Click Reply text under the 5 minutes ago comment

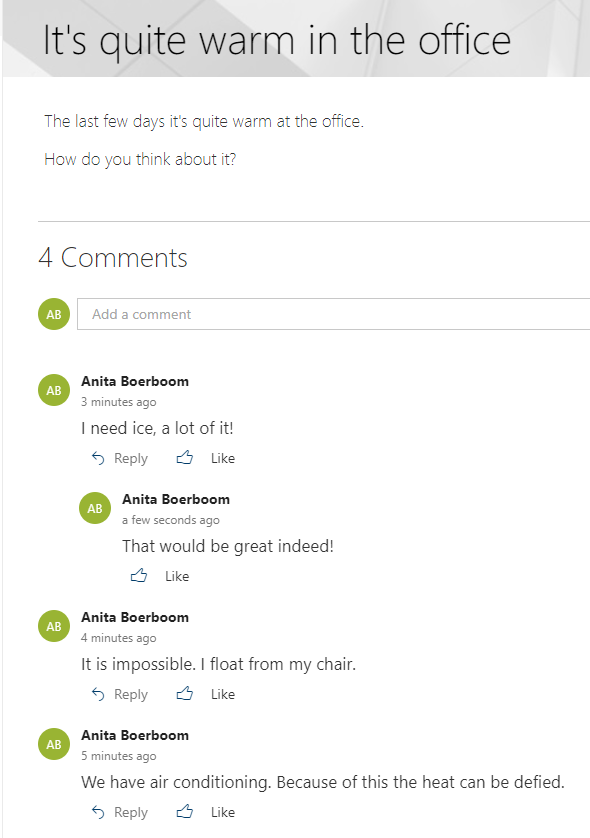(x=131, y=813)
